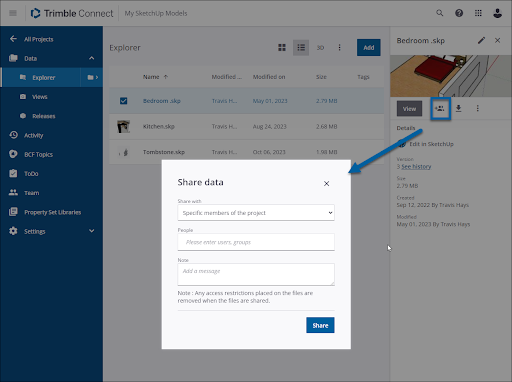Download the file with download icon

[459, 108]
